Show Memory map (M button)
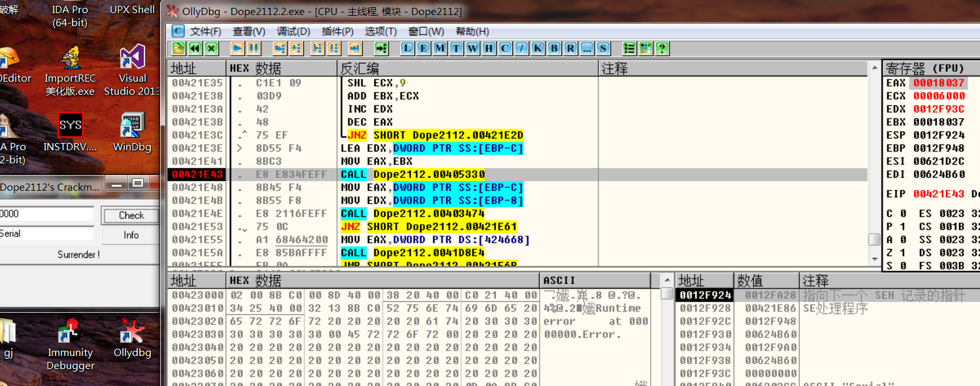 tap(440, 48)
